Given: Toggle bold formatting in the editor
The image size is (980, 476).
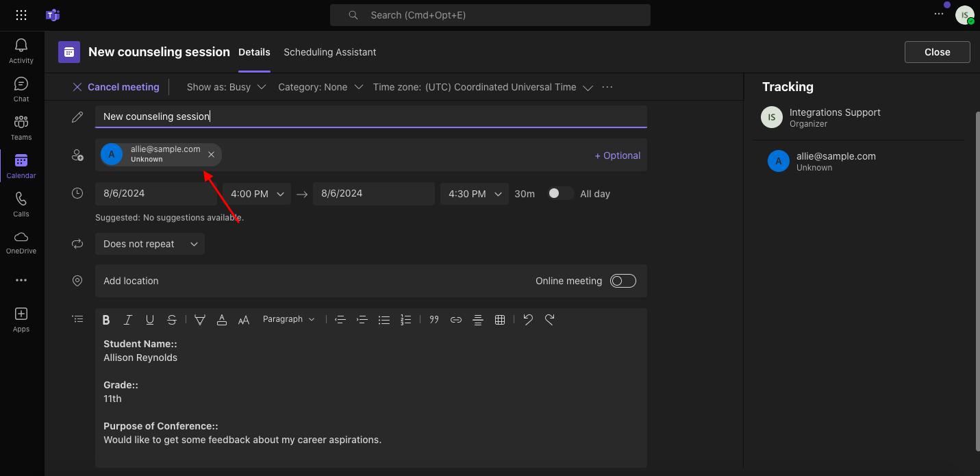Looking at the screenshot, I should 106,320.
